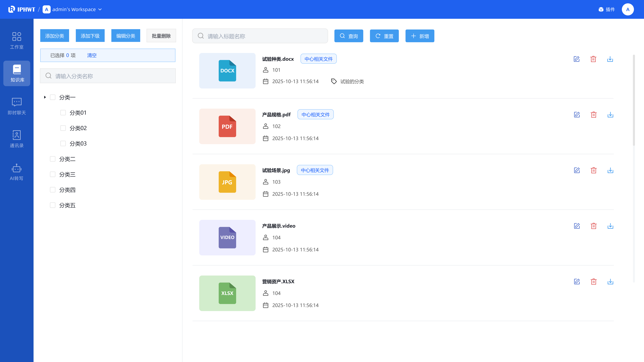Click download icon for 产品展示.video
The image size is (644, 362).
coord(610,226)
